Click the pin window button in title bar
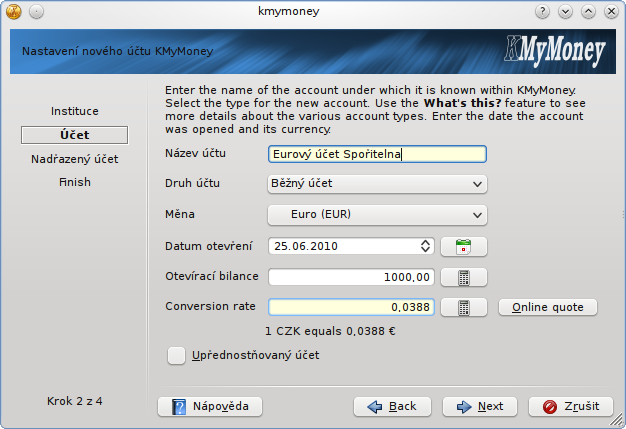This screenshot has height=429, width=626. (36, 12)
